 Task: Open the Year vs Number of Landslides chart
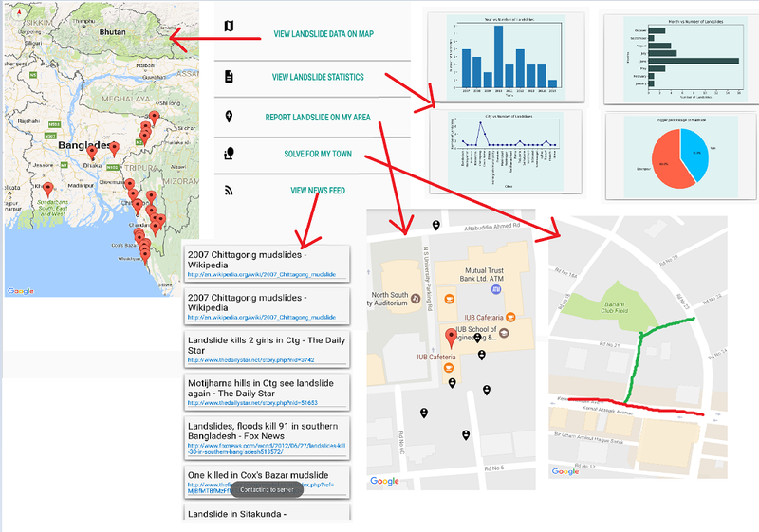point(507,57)
